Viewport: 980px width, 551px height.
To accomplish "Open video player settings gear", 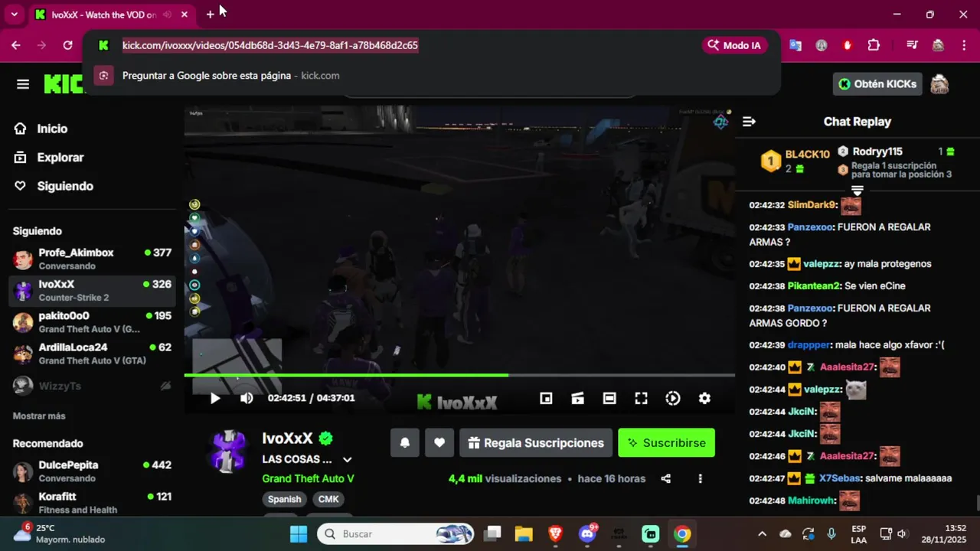I will coord(704,398).
